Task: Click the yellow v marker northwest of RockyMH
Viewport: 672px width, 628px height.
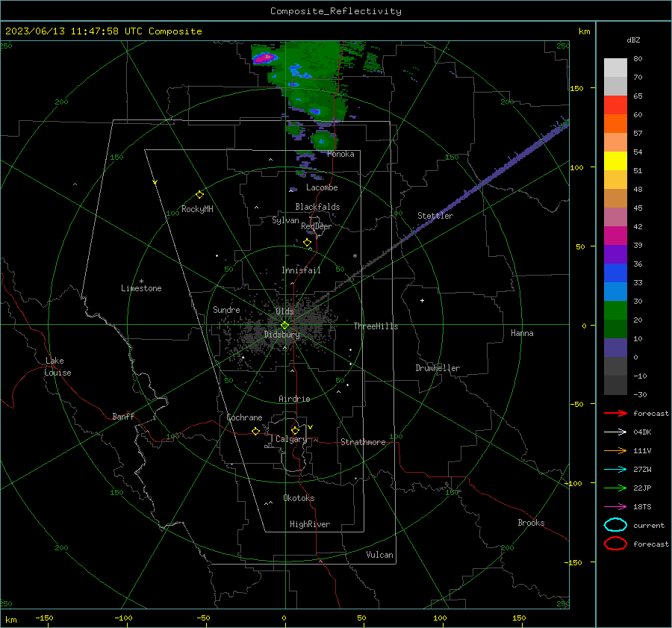Action: pyautogui.click(x=155, y=182)
